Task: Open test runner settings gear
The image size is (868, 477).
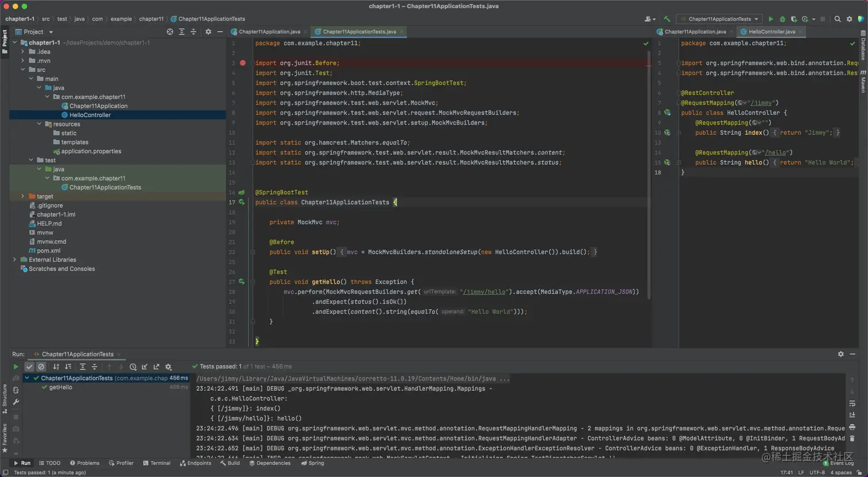Action: [168, 366]
